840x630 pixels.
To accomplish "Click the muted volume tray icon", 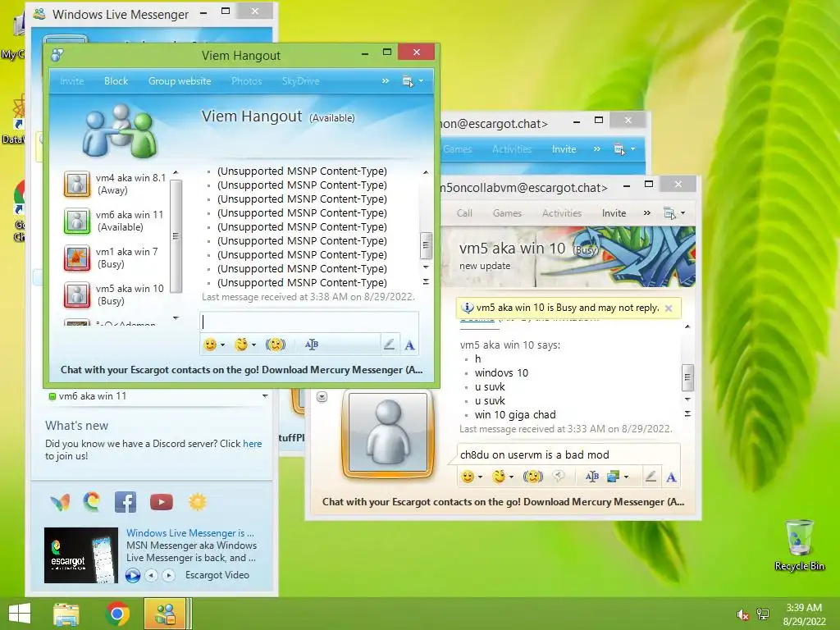I will click(x=742, y=614).
